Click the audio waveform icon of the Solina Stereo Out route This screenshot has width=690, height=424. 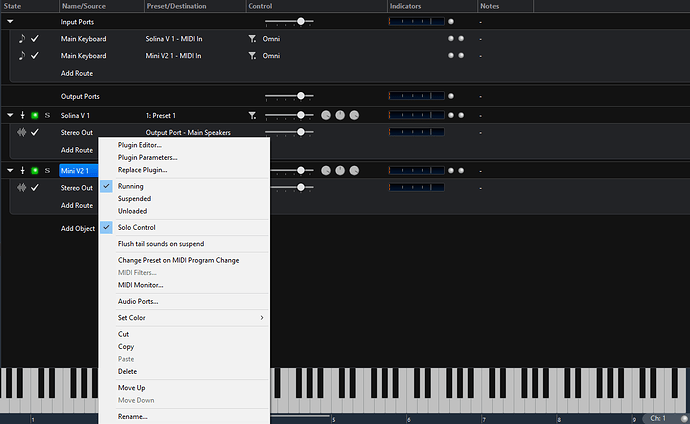[22, 132]
